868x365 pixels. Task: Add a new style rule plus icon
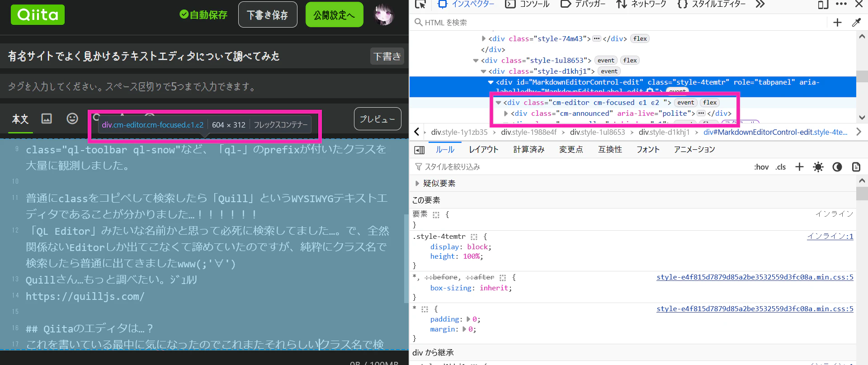click(x=799, y=167)
